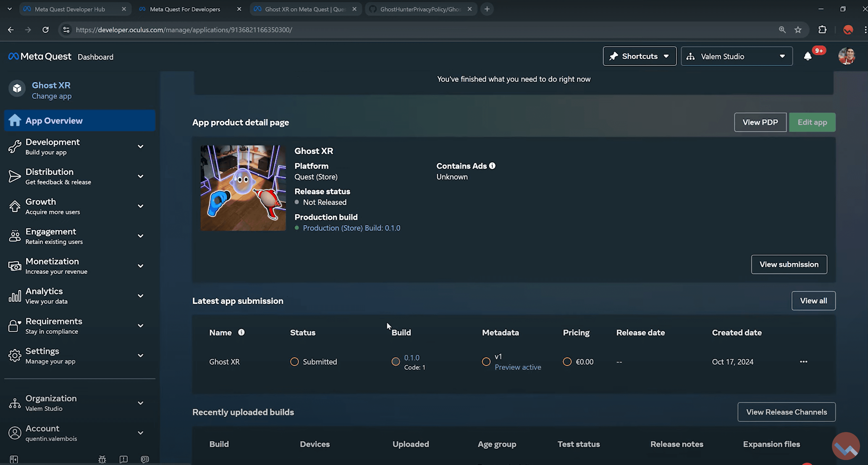Click the View submission button
Image resolution: width=868 pixels, height=465 pixels.
[789, 264]
